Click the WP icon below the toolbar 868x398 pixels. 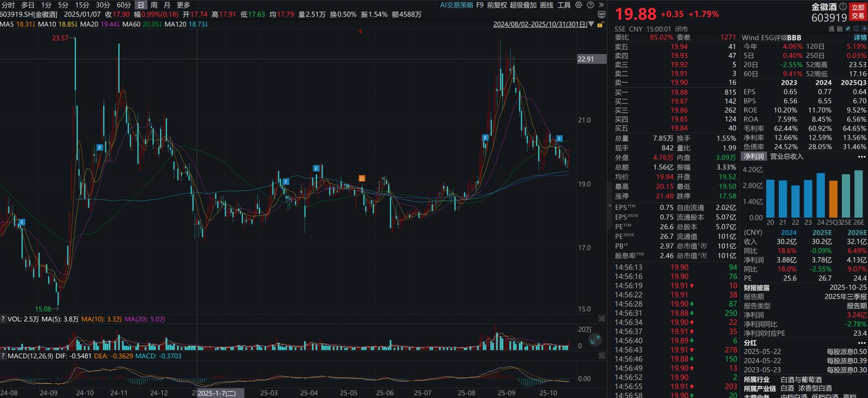click(601, 15)
